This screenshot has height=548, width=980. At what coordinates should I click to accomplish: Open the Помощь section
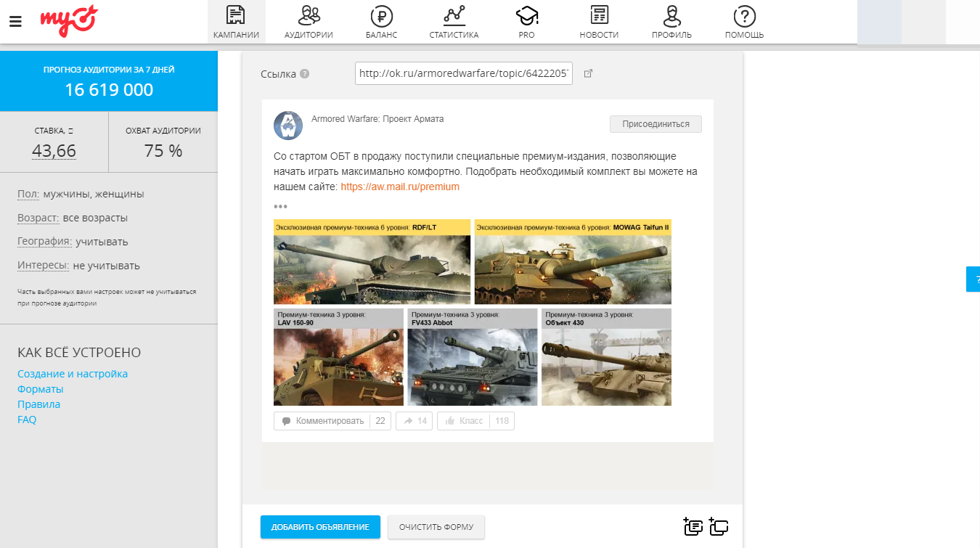[744, 22]
